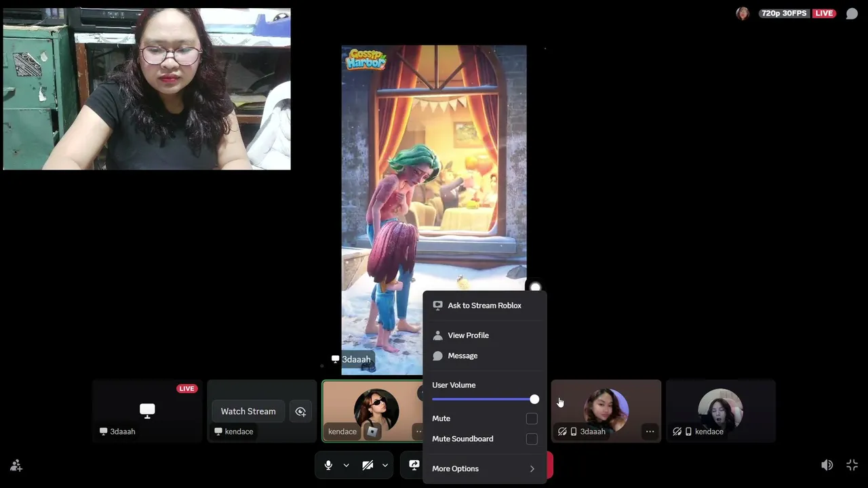
Task: Click the Ask to Stream Roblox screen icon
Action: coord(437,306)
